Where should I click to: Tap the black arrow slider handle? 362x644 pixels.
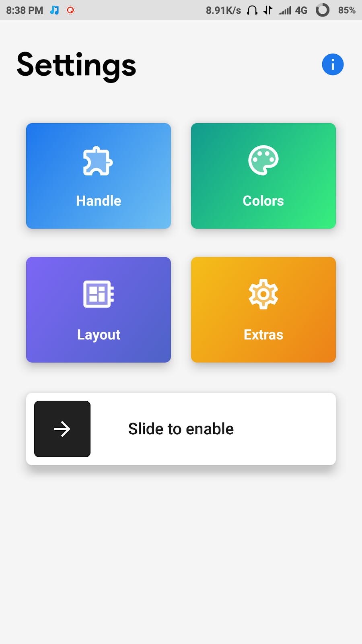point(62,429)
